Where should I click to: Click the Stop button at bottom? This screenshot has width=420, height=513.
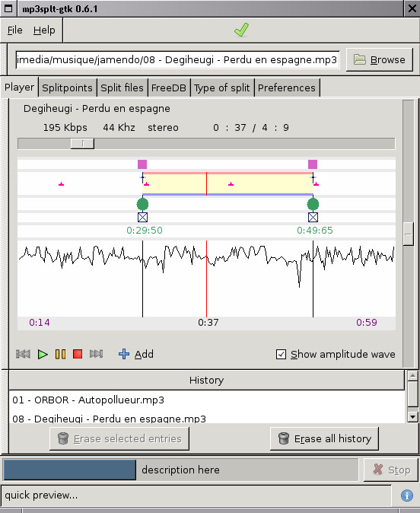click(x=391, y=470)
